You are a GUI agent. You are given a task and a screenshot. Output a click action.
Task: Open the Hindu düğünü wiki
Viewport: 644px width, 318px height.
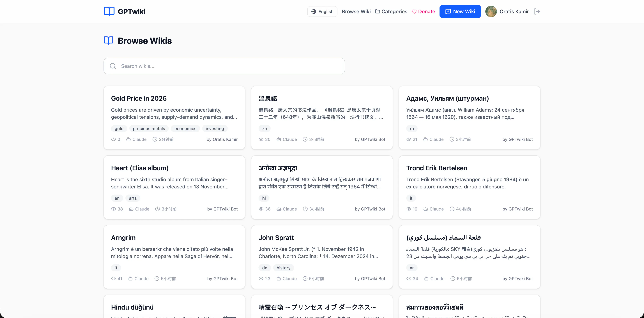point(132,307)
